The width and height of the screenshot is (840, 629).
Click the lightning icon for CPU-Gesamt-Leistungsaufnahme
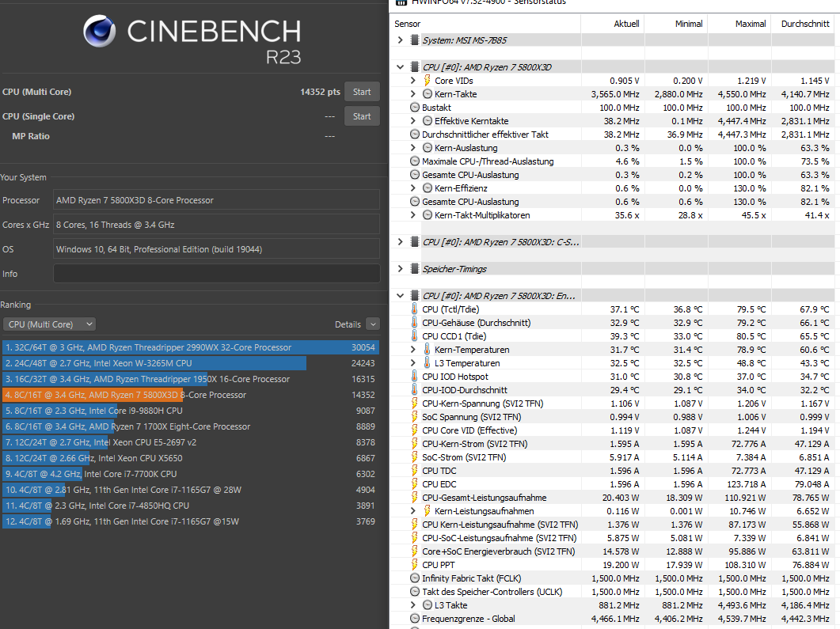click(415, 498)
